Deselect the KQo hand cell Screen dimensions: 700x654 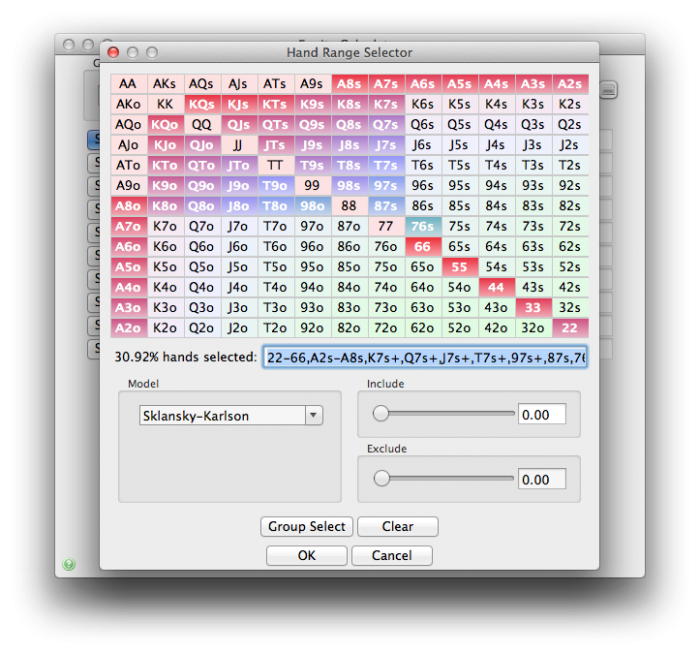click(165, 124)
